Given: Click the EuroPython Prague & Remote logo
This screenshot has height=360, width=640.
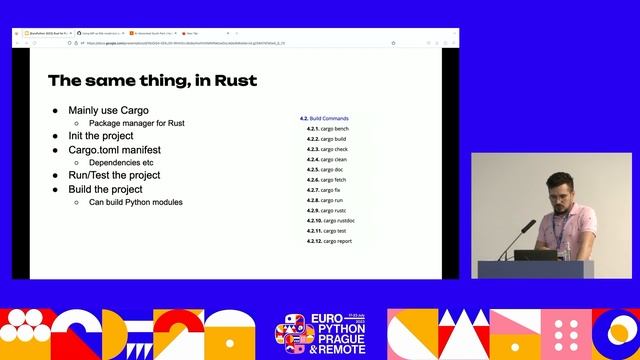Looking at the screenshot, I should point(320,333).
